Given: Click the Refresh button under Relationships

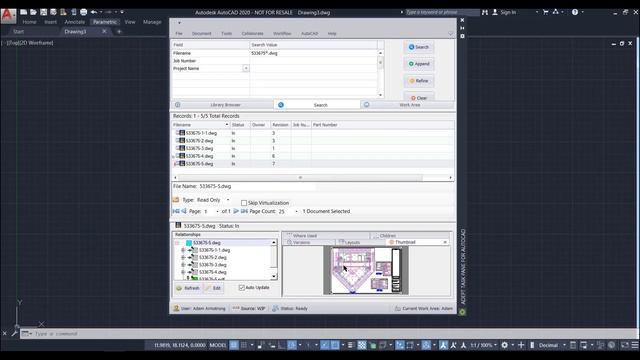Looking at the screenshot, I should [x=188, y=288].
